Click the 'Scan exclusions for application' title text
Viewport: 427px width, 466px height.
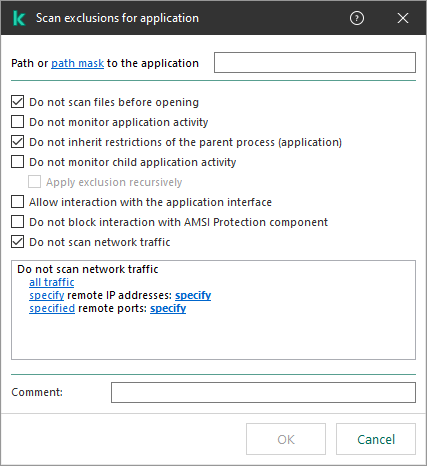click(117, 18)
